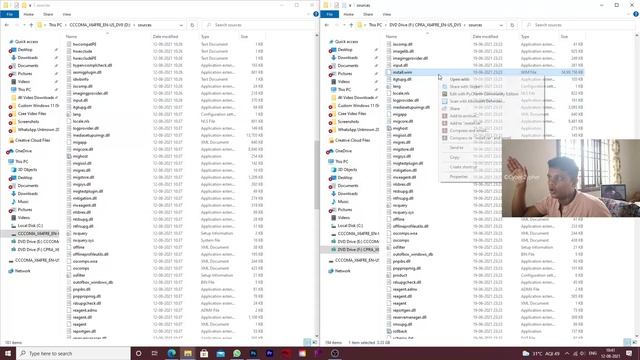
Task: Expand the ribbon in left window
Action: tap(308, 14)
